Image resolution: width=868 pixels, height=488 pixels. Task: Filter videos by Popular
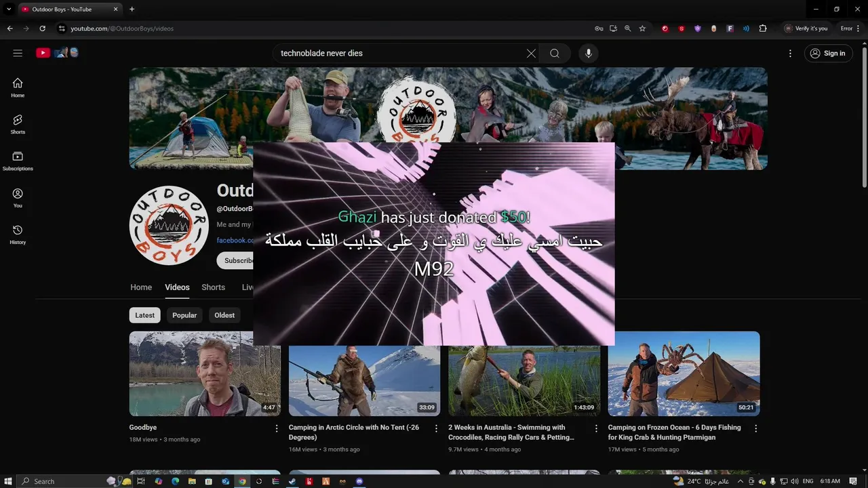coord(184,315)
